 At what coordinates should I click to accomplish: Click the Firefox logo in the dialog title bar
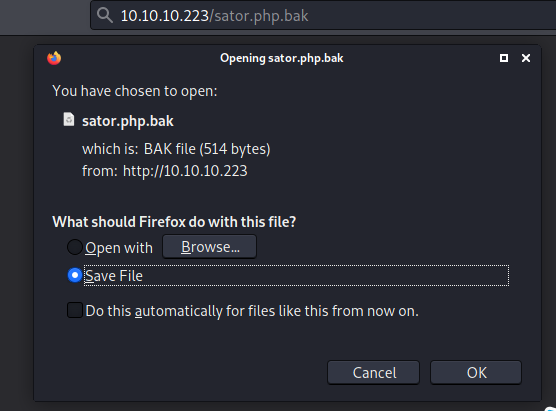click(x=54, y=58)
